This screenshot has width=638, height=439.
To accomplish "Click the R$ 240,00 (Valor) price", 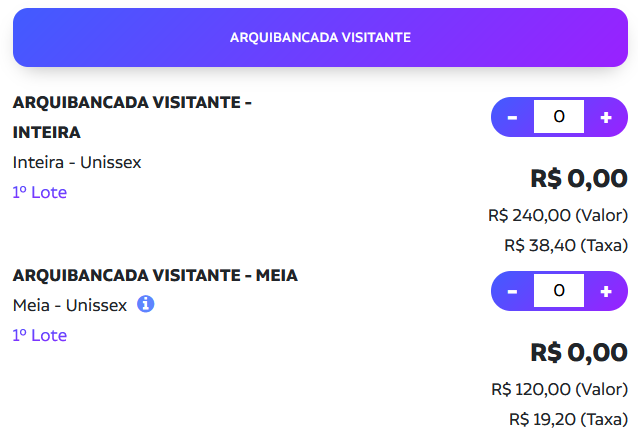I will pyautogui.click(x=558, y=215).
